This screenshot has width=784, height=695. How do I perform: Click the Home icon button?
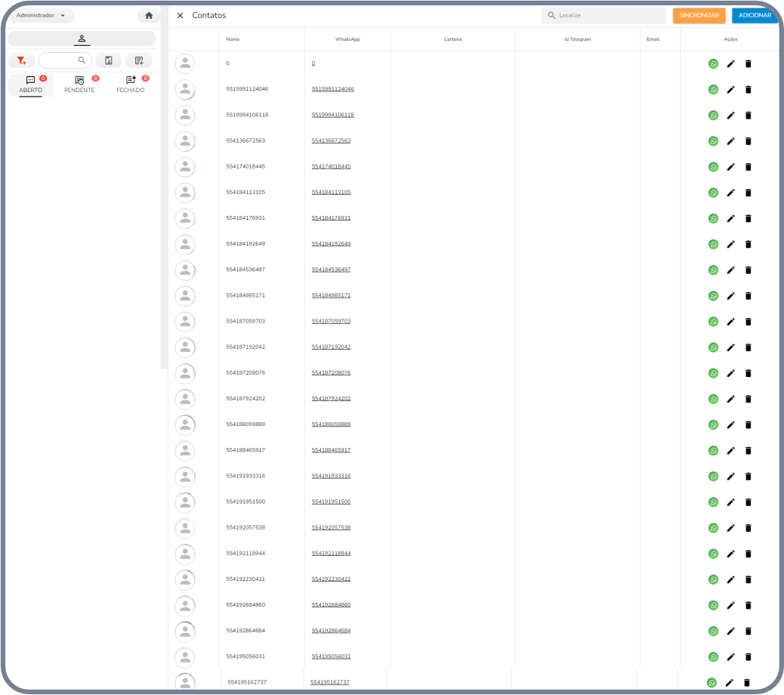point(149,15)
